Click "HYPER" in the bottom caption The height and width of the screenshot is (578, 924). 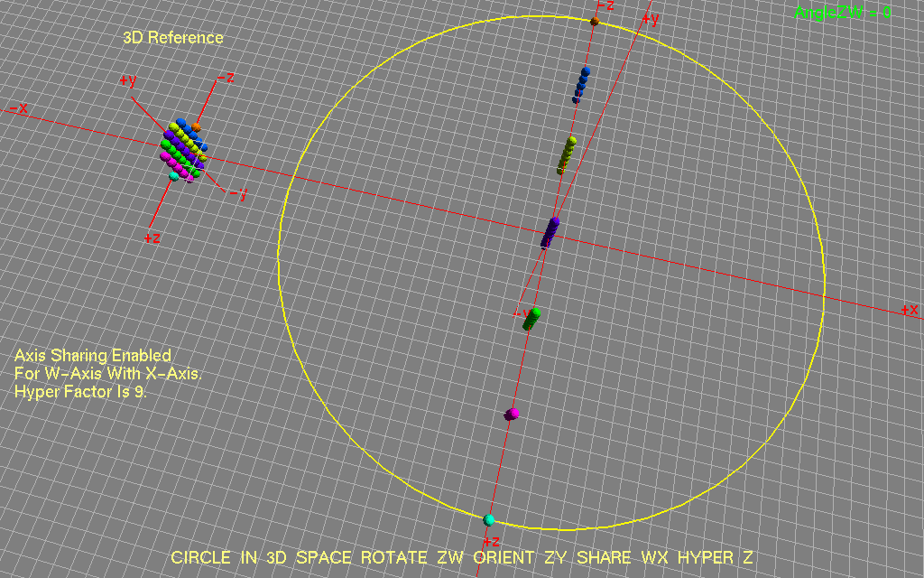click(x=706, y=557)
